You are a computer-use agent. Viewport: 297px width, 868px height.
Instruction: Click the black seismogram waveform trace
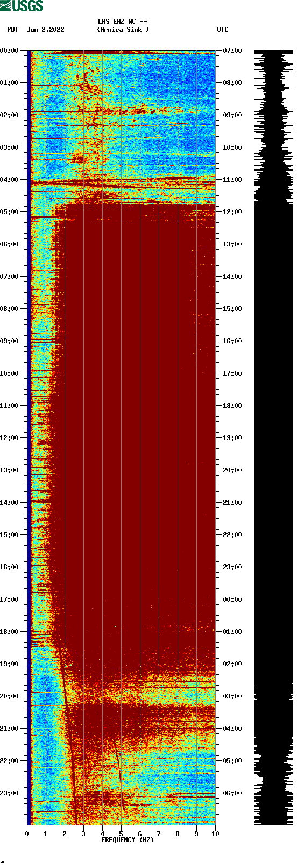[273, 437]
